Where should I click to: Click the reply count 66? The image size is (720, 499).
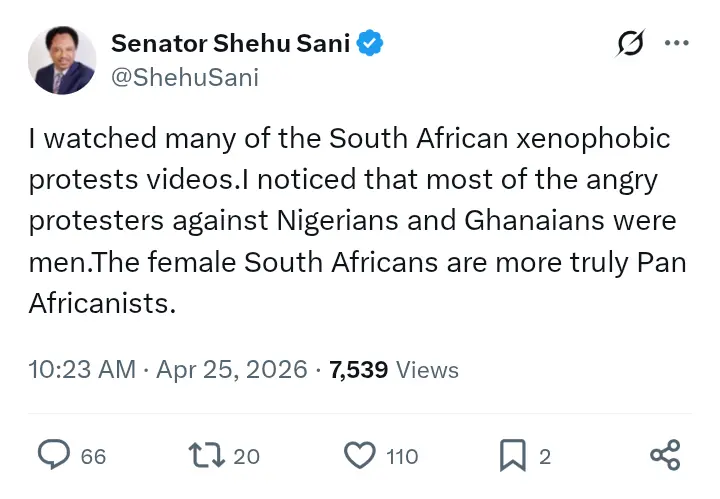(93, 457)
